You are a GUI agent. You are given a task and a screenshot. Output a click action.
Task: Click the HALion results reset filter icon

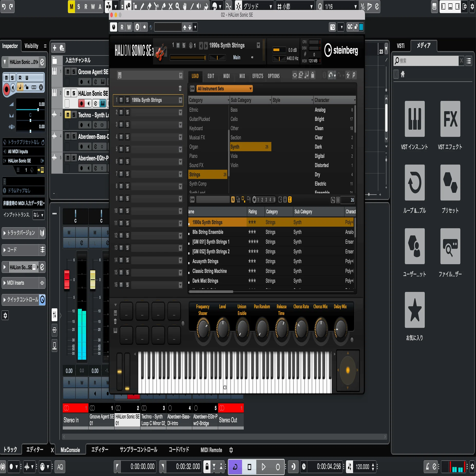[192, 199]
